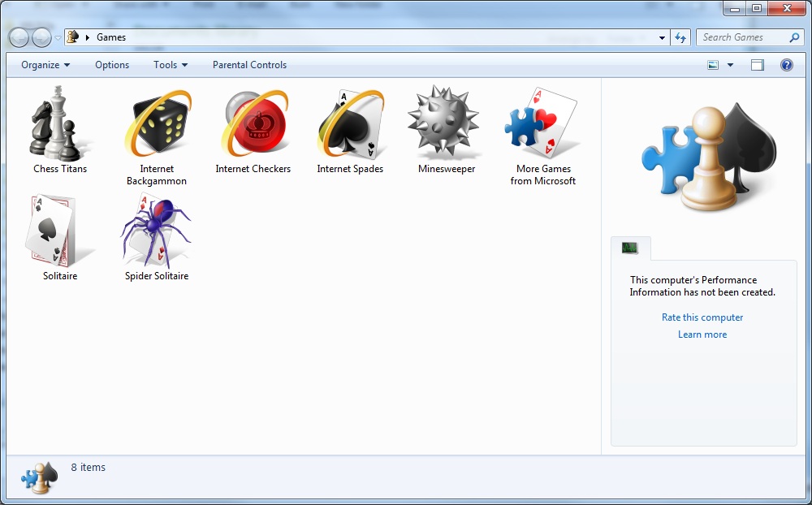Click the Refresh button next to the address bar
812x505 pixels.
tap(680, 37)
